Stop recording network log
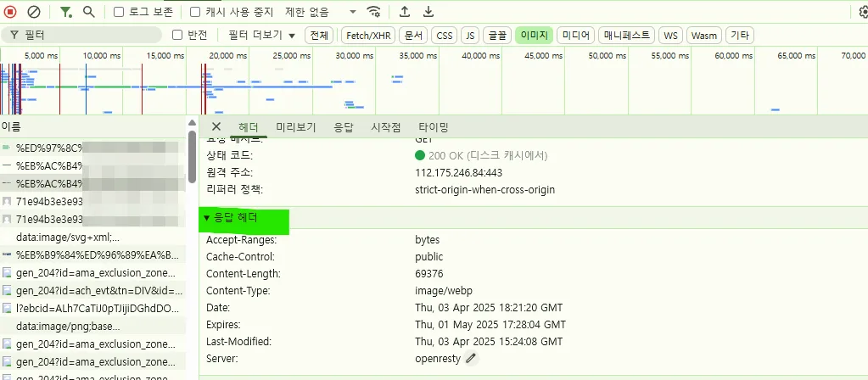This screenshot has height=380, width=868. click(11, 12)
